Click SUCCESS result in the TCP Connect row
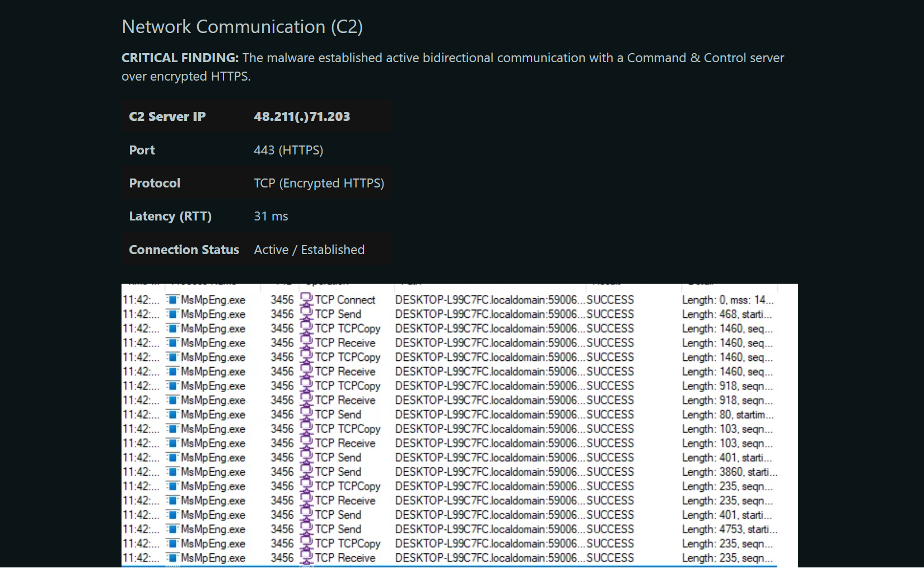 (x=610, y=300)
